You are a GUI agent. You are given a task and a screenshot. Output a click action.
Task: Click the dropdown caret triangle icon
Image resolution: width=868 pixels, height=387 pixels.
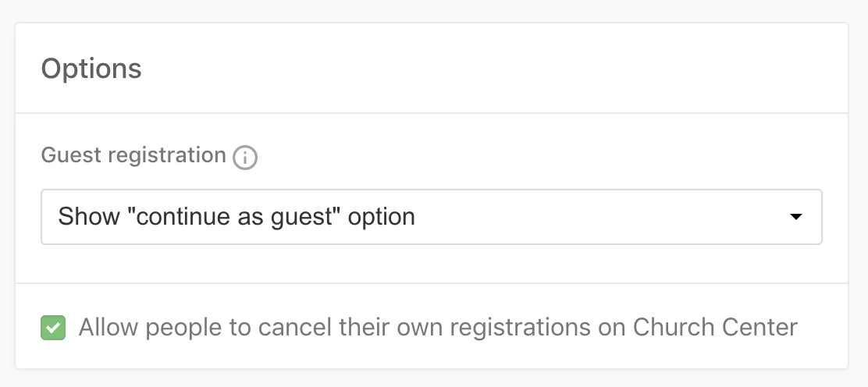pos(796,217)
